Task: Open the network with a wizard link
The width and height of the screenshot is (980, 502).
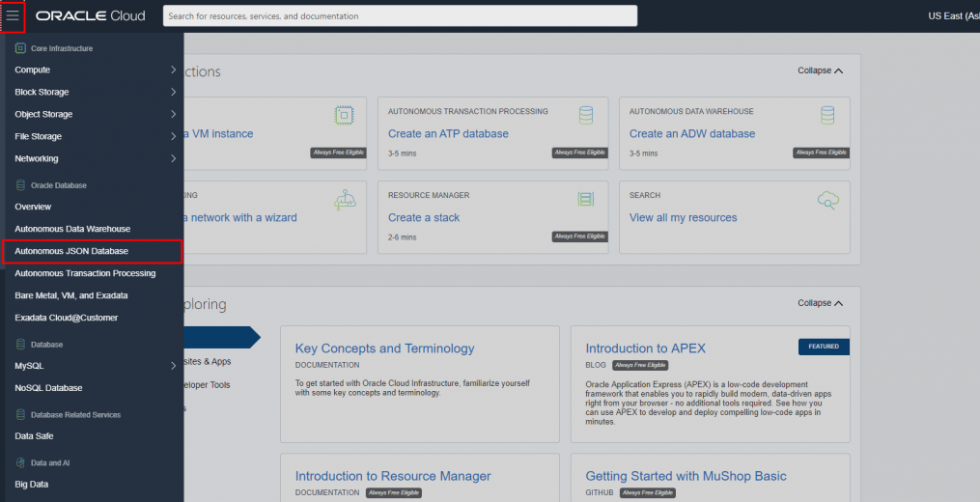Action: (240, 217)
